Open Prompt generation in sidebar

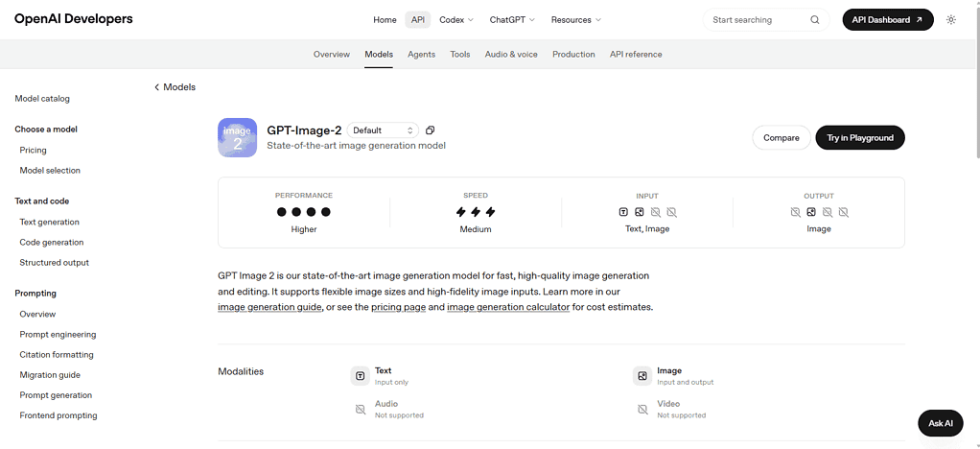56,395
